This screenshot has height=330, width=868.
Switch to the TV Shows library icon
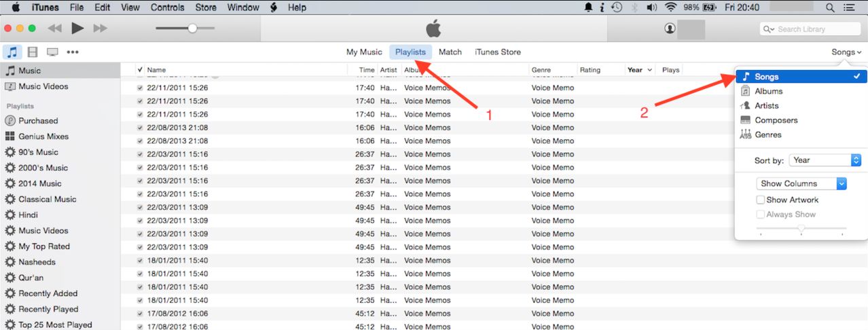pos(52,52)
